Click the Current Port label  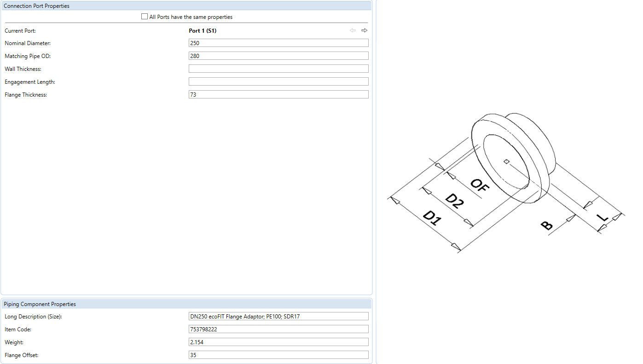[x=20, y=31]
